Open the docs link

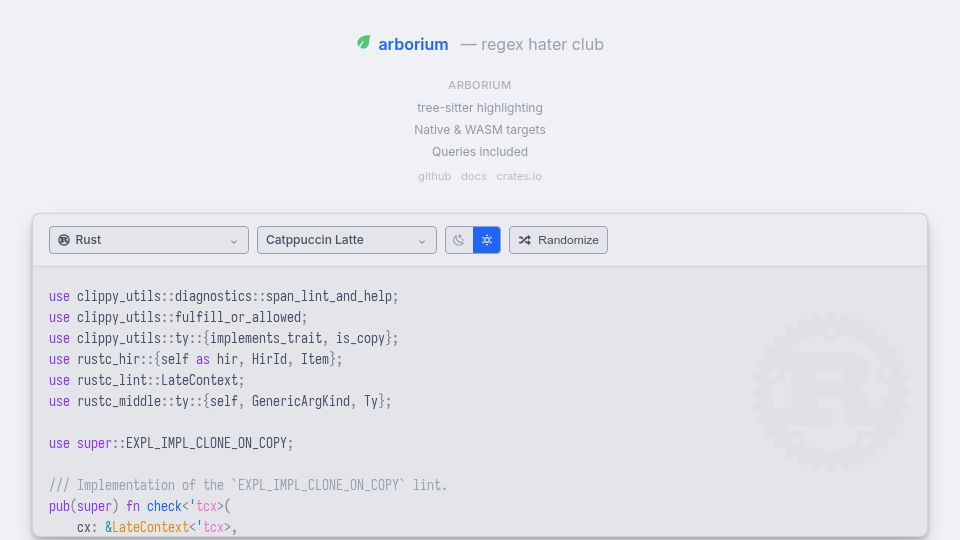click(x=474, y=176)
